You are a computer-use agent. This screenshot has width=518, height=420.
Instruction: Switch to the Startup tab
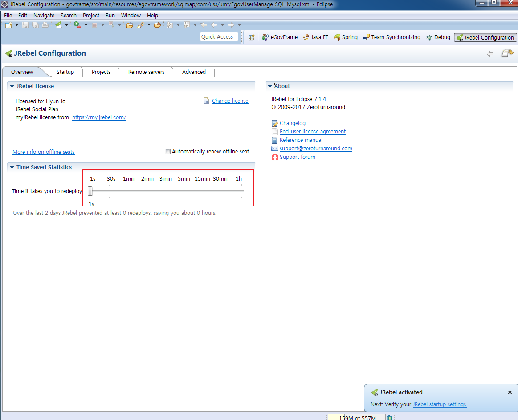[x=65, y=72]
